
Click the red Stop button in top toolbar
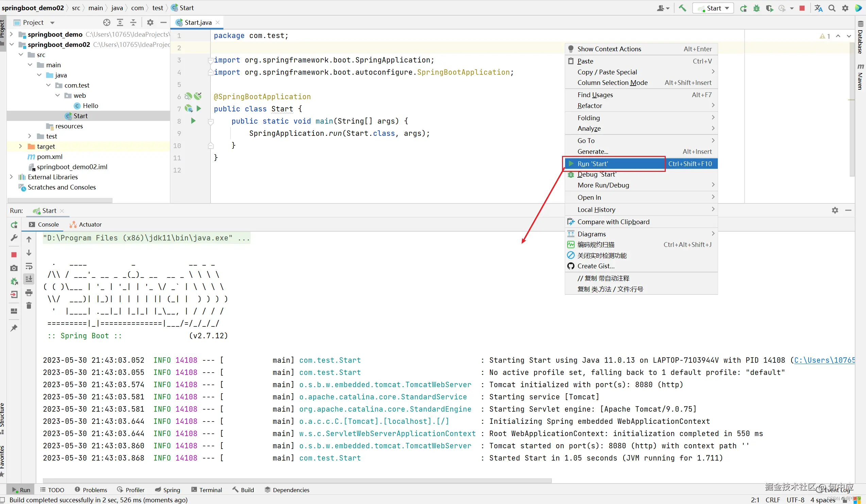point(802,8)
